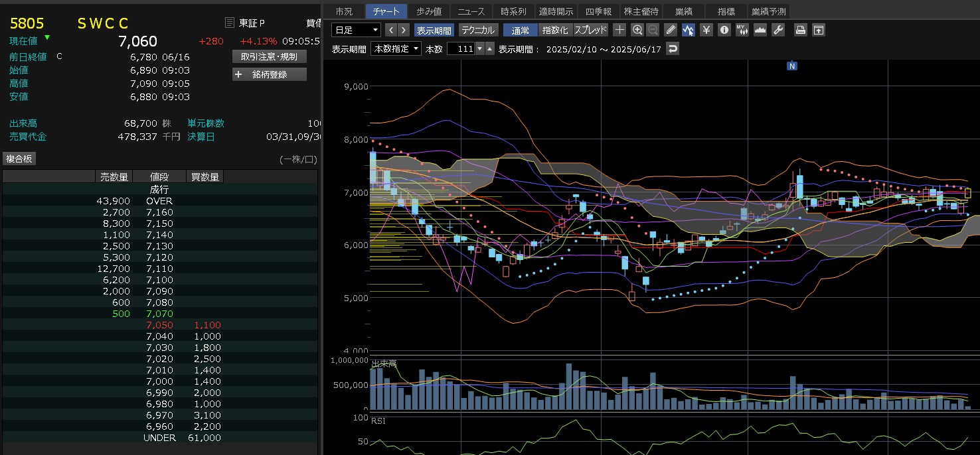Viewport: 980px width, 455px height.
Task: Select ask price 7,160
Action: pyautogui.click(x=159, y=212)
